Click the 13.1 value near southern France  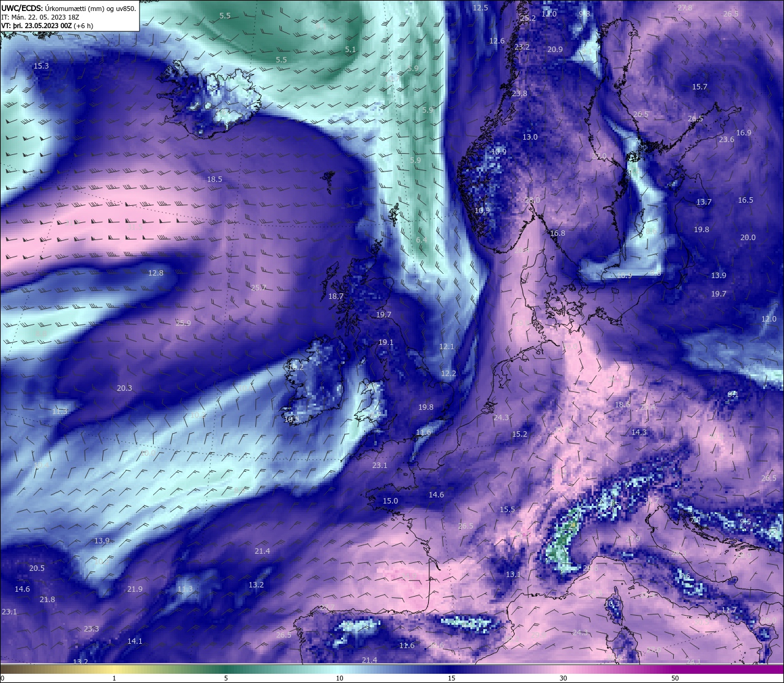click(513, 574)
